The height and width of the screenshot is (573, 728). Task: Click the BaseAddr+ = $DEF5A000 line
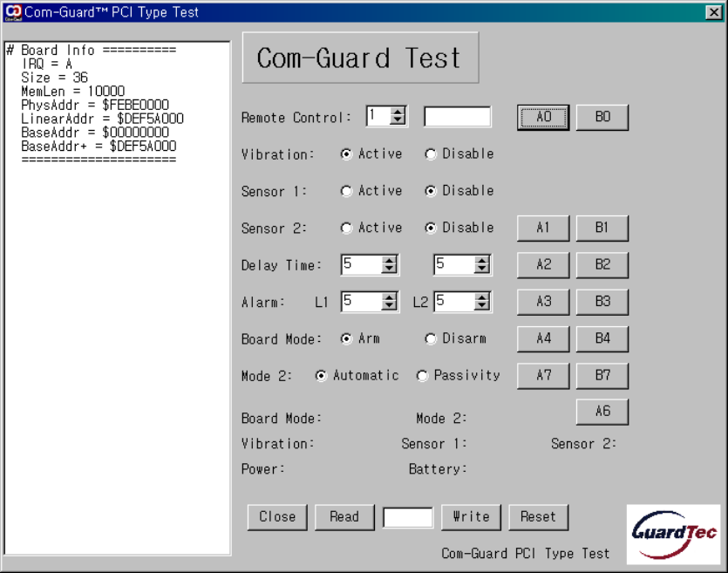pos(99,147)
